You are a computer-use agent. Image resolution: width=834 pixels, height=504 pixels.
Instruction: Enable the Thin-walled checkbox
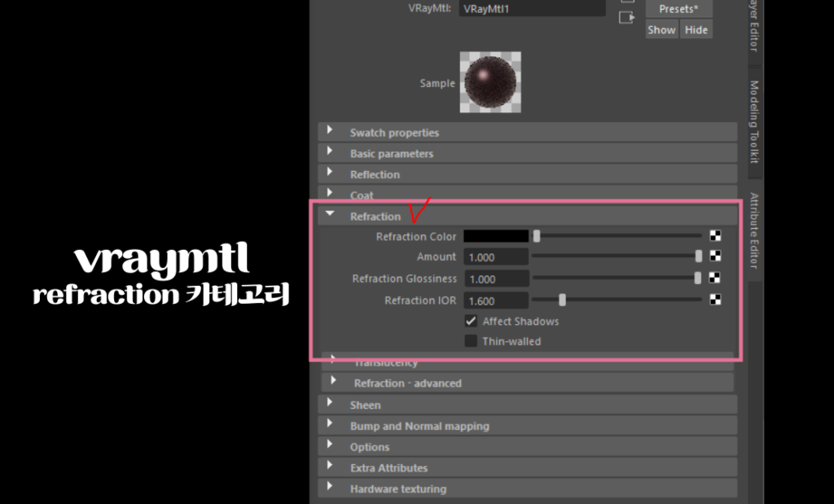pos(471,341)
